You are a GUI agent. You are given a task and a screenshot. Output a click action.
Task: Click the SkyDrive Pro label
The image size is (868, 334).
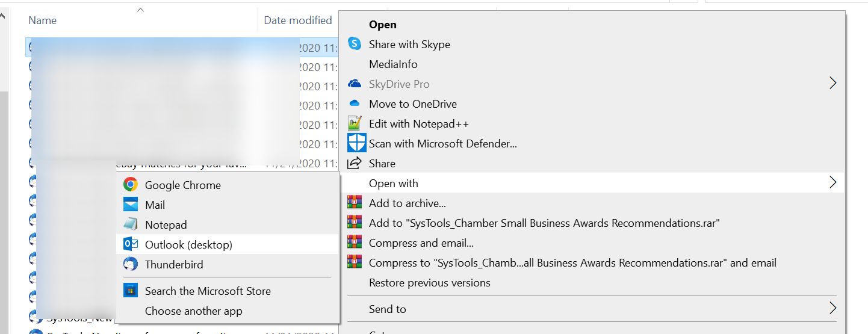399,84
